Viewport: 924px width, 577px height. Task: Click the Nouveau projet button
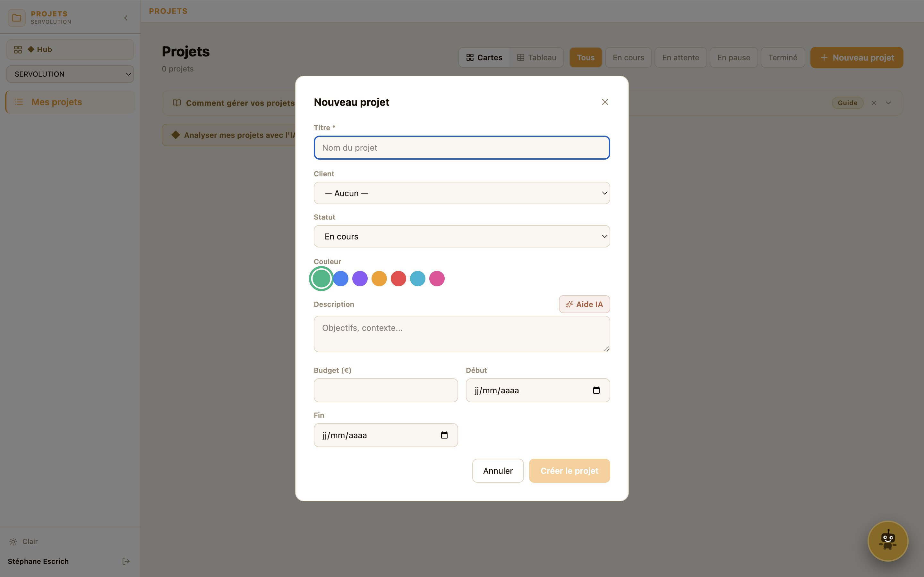tap(856, 57)
